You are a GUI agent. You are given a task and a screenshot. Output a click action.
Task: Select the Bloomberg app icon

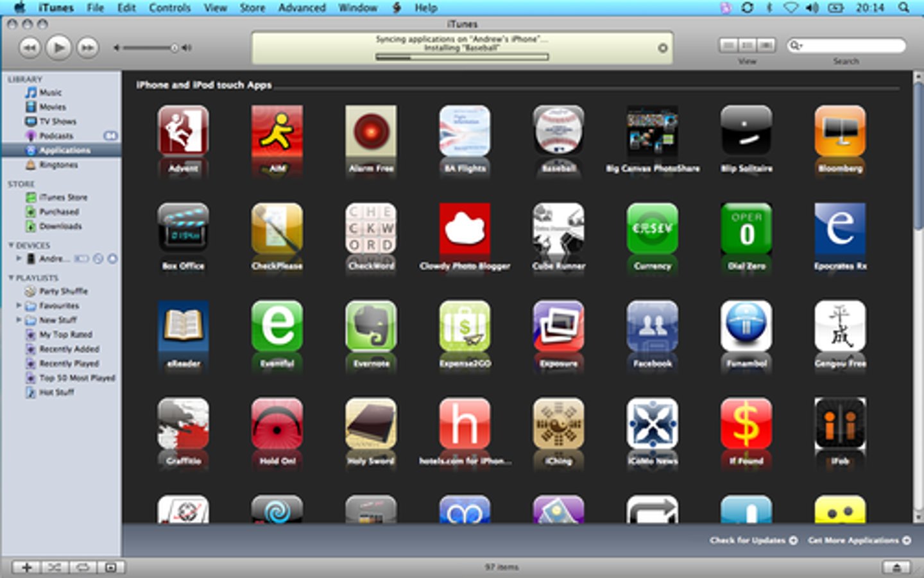click(x=840, y=131)
